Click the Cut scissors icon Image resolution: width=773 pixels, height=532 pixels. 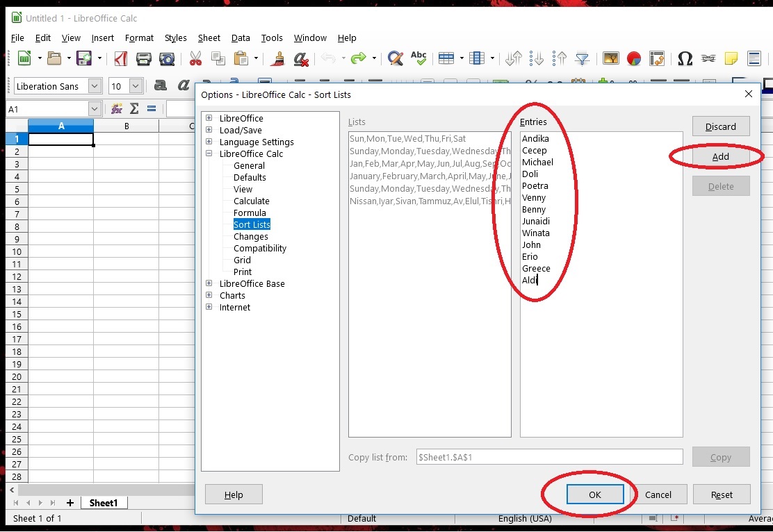(x=195, y=58)
